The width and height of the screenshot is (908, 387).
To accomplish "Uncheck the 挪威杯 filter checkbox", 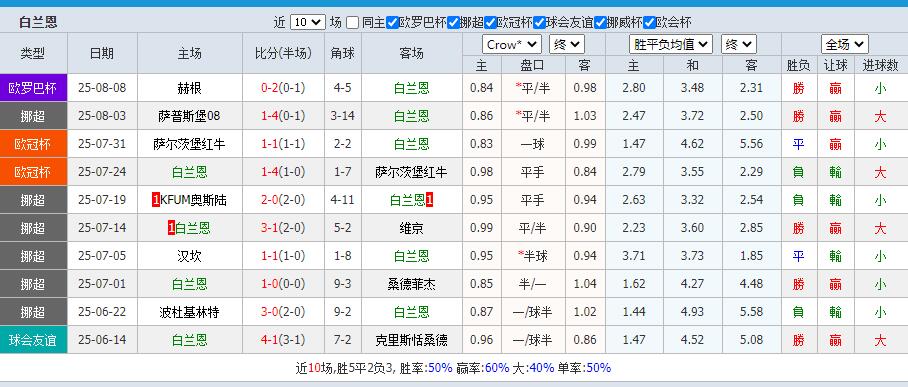I will pos(600,23).
